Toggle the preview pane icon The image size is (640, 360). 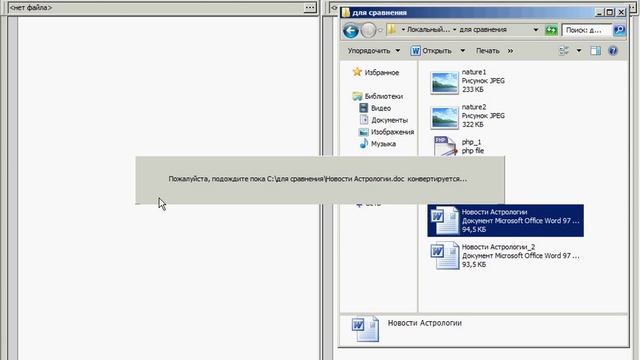point(596,51)
